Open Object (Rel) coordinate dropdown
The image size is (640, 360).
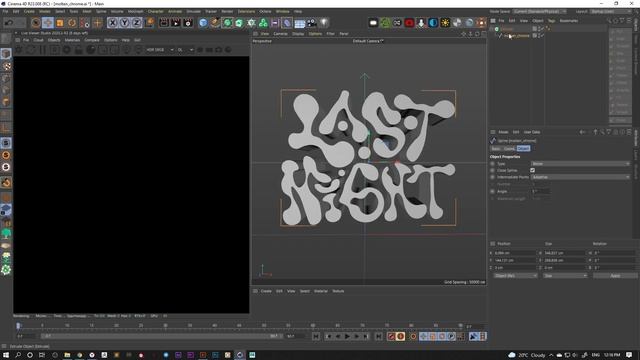tap(515, 276)
